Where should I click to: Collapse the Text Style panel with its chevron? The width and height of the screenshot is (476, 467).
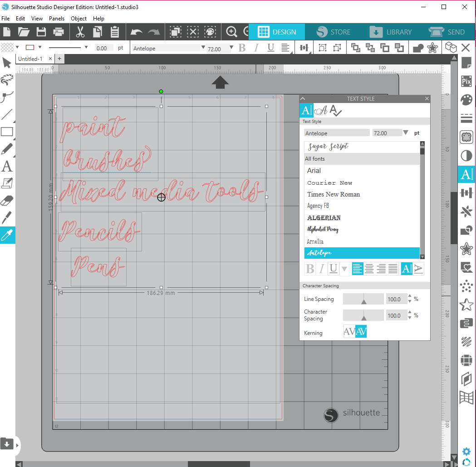click(x=302, y=98)
